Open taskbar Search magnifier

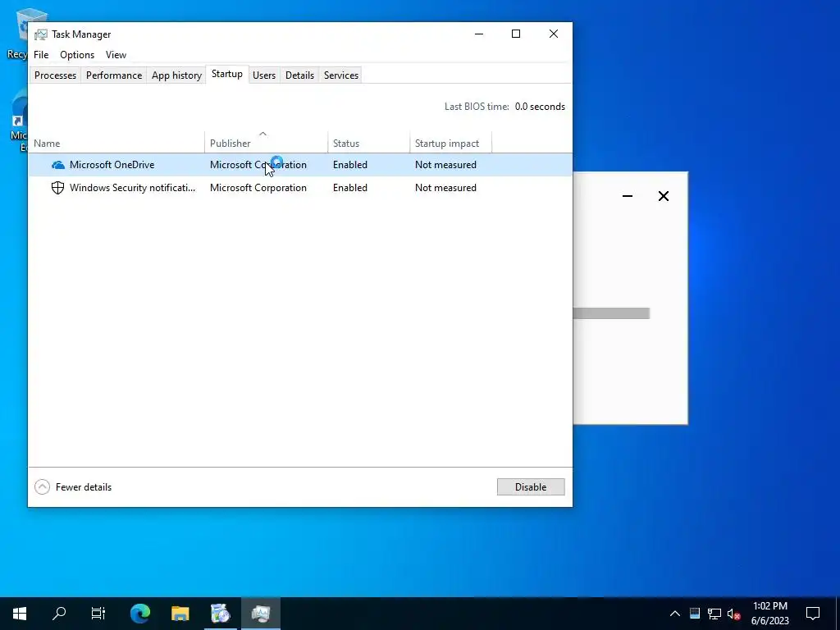[59, 614]
